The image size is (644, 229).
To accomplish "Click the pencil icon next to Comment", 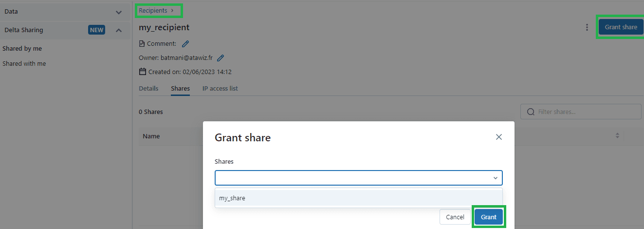I will (x=185, y=44).
